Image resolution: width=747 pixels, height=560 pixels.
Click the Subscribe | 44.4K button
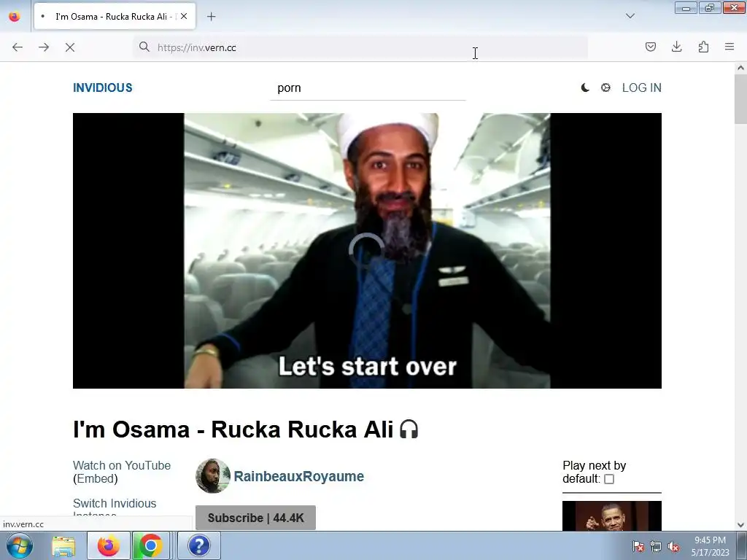[255, 518]
